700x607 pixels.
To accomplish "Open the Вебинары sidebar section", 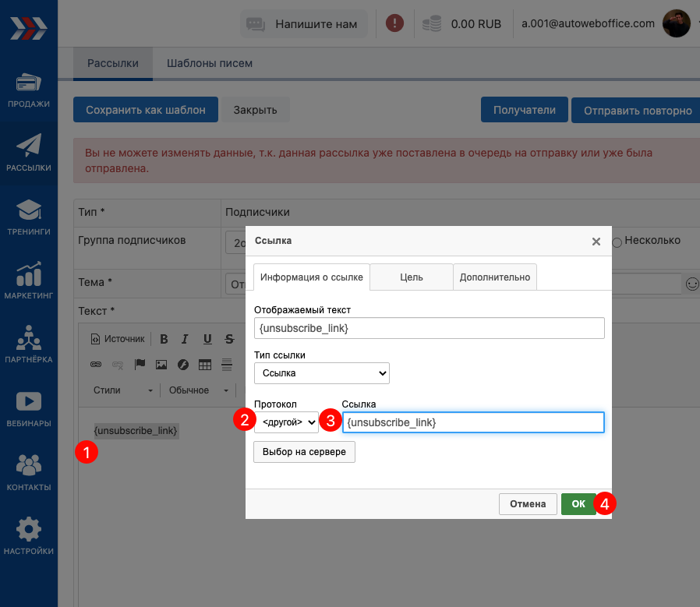I will pos(29,409).
